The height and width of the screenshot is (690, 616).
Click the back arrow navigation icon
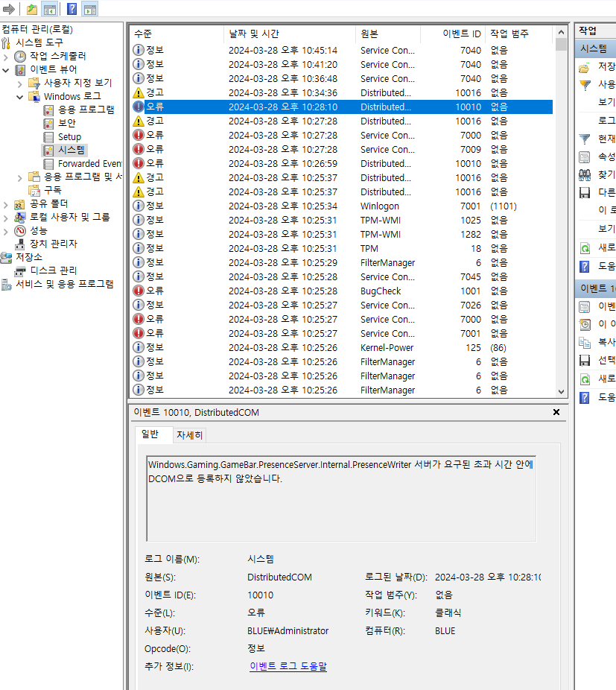(x=9, y=9)
